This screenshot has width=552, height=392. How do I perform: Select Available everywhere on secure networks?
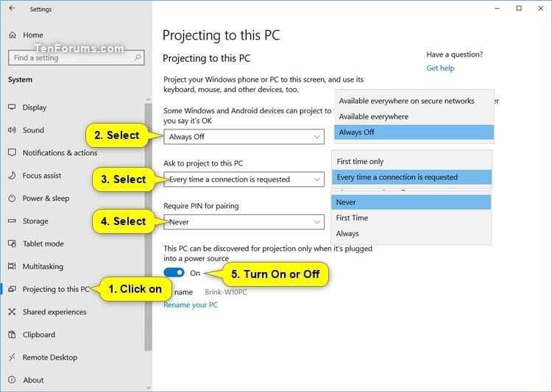click(x=414, y=101)
